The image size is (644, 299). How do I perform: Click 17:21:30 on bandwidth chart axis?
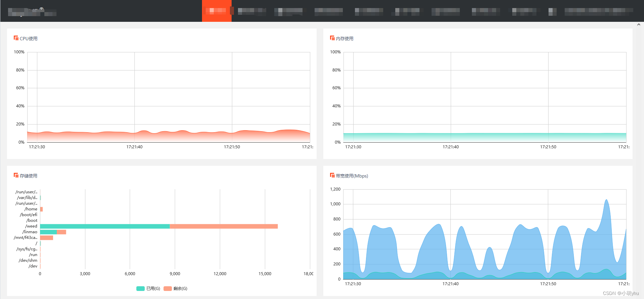click(353, 284)
